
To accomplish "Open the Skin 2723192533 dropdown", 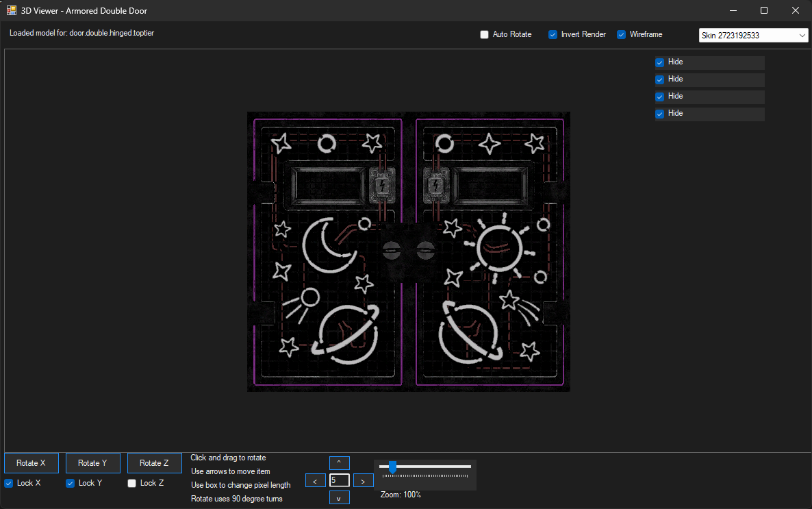I will pos(754,35).
